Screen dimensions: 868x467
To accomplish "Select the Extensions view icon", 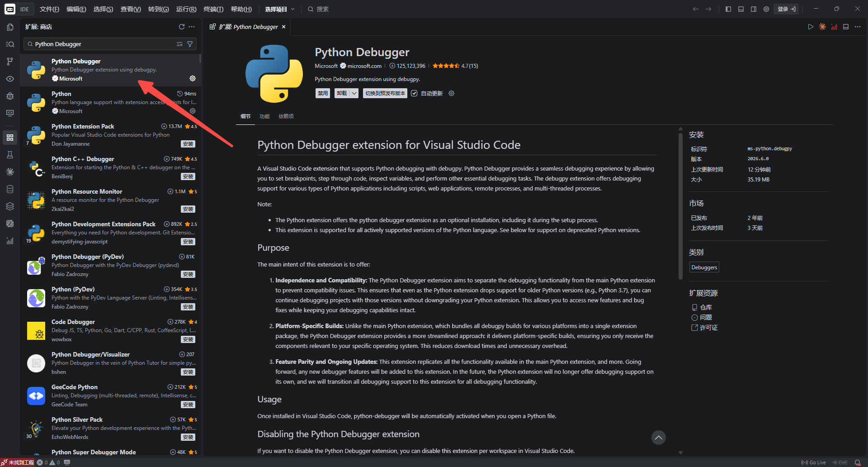I will tap(10, 138).
